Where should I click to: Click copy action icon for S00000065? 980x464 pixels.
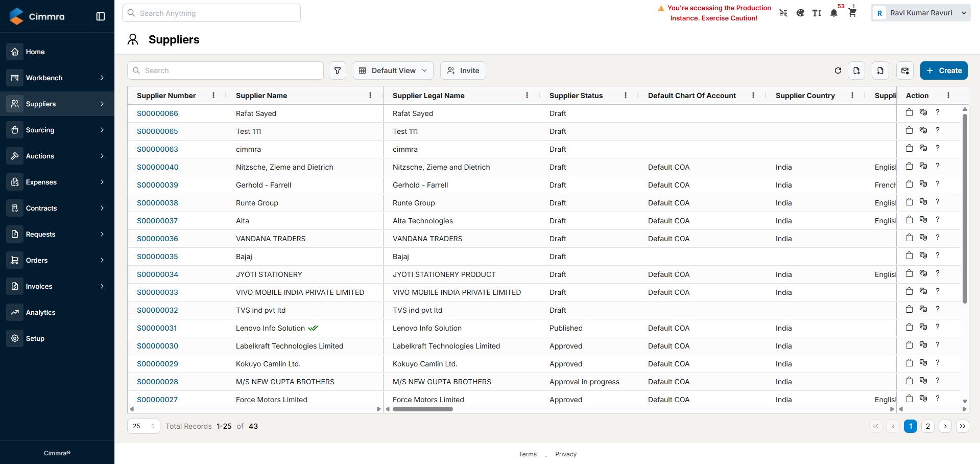tap(923, 130)
